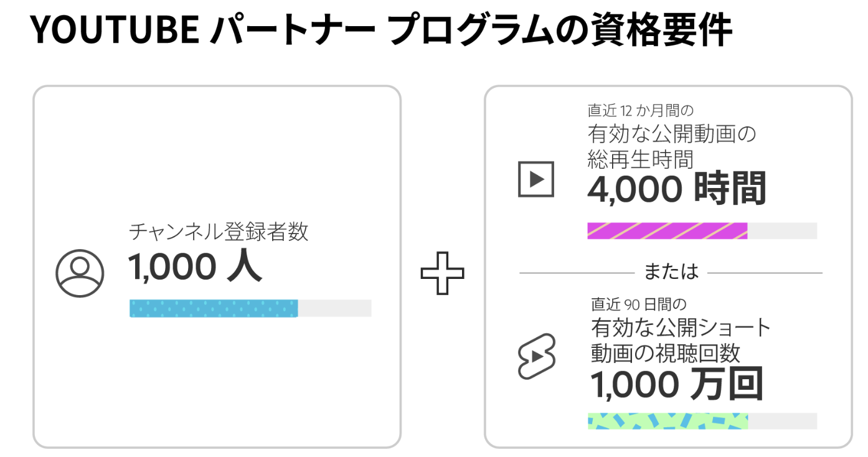Viewport: 868px width, 457px height.
Task: Click the magenta striped watch-time progress fill
Action: (x=667, y=231)
